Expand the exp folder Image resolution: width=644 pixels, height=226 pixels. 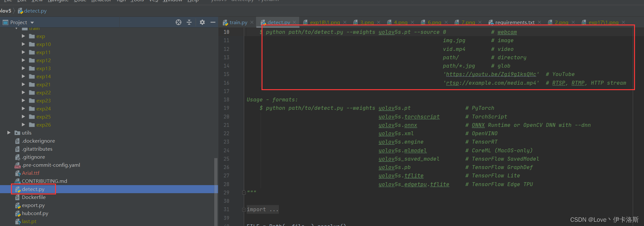[x=23, y=36]
